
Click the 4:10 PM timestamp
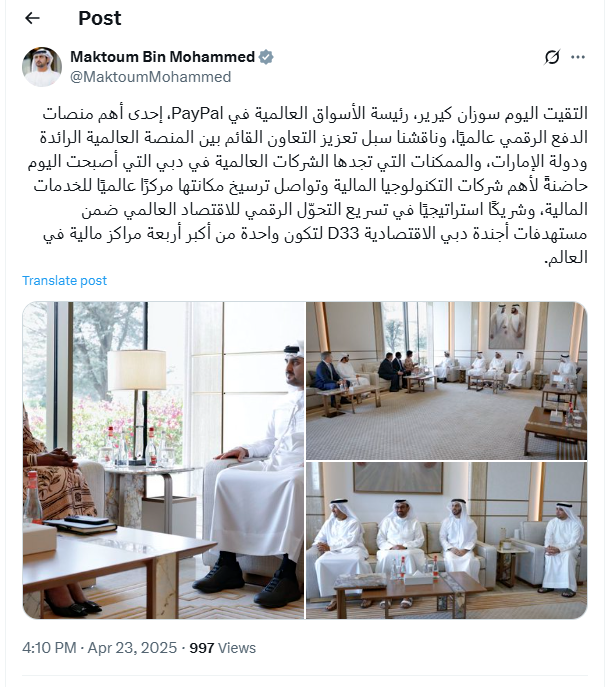49,648
